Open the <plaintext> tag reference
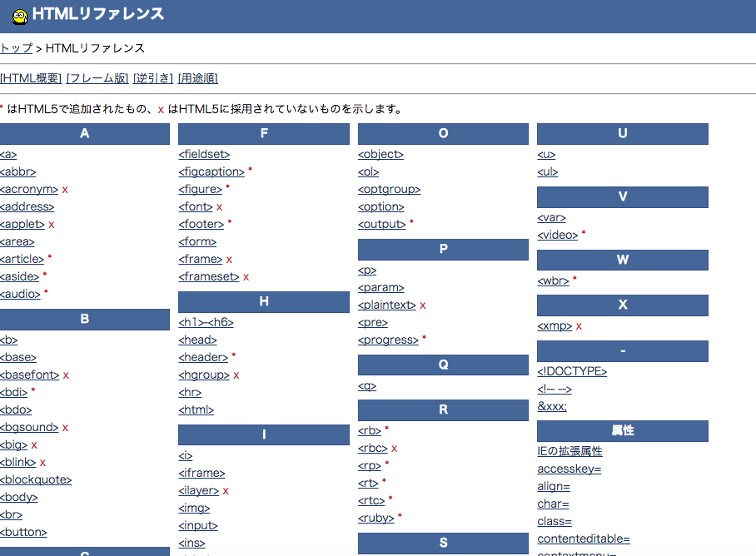The width and height of the screenshot is (756, 556). coord(386,305)
